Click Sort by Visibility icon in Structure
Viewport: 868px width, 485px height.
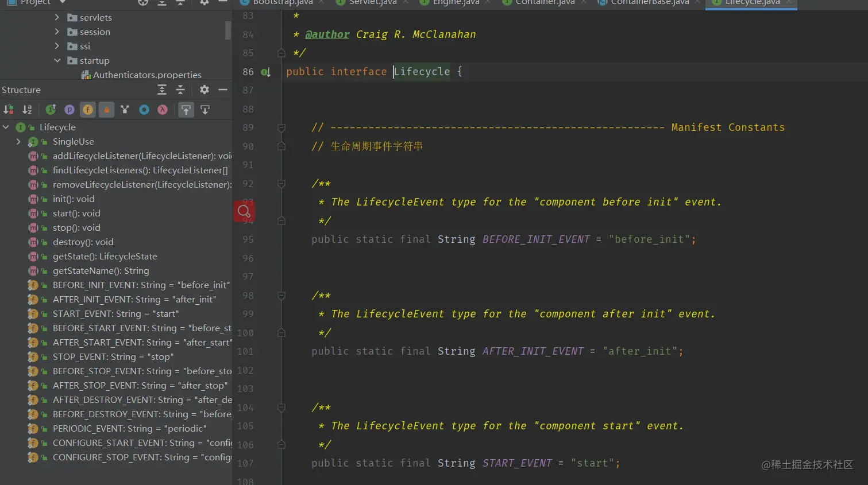[x=9, y=110]
